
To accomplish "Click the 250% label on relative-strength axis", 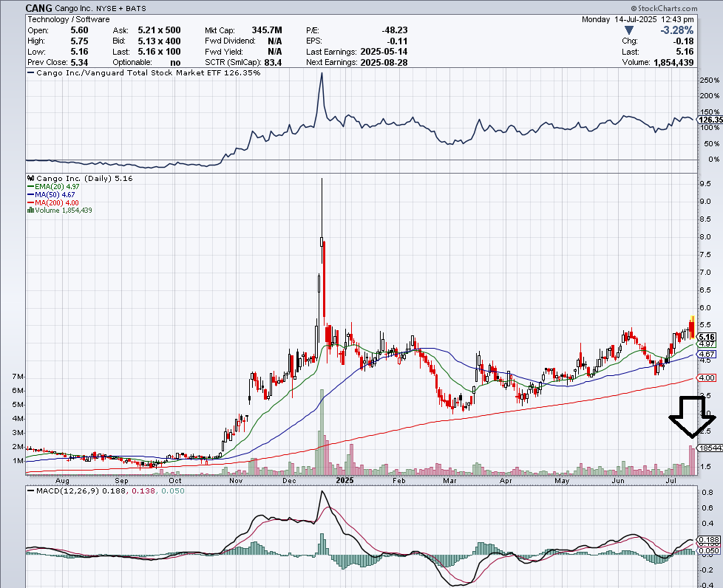I will point(710,81).
